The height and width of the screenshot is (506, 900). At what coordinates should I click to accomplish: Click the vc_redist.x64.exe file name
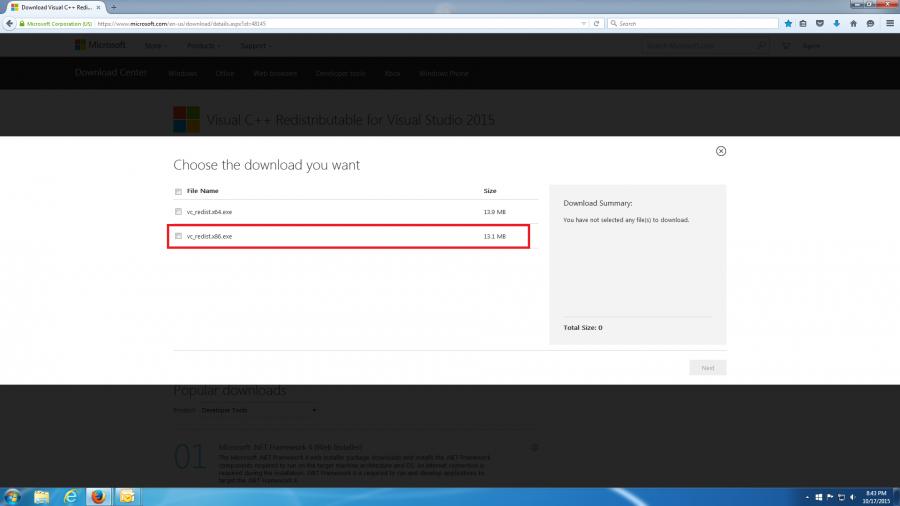tap(210, 212)
